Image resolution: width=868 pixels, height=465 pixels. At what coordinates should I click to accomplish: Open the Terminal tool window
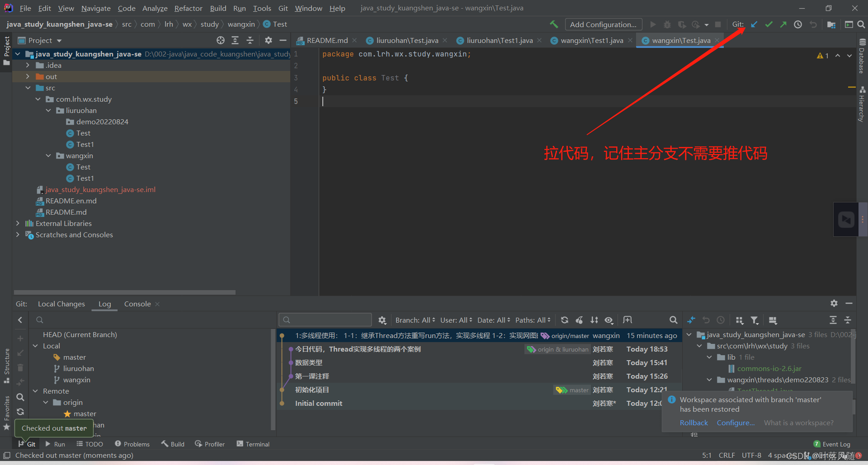tap(253, 444)
